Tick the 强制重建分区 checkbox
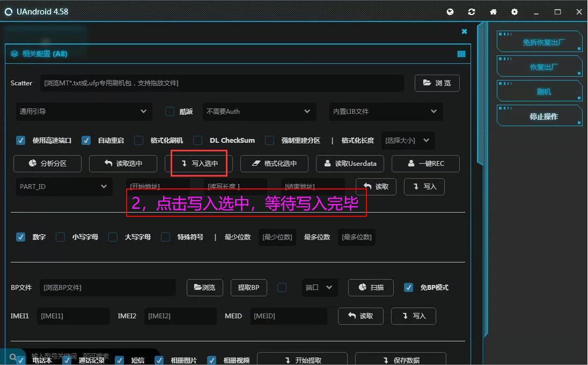 (x=269, y=140)
